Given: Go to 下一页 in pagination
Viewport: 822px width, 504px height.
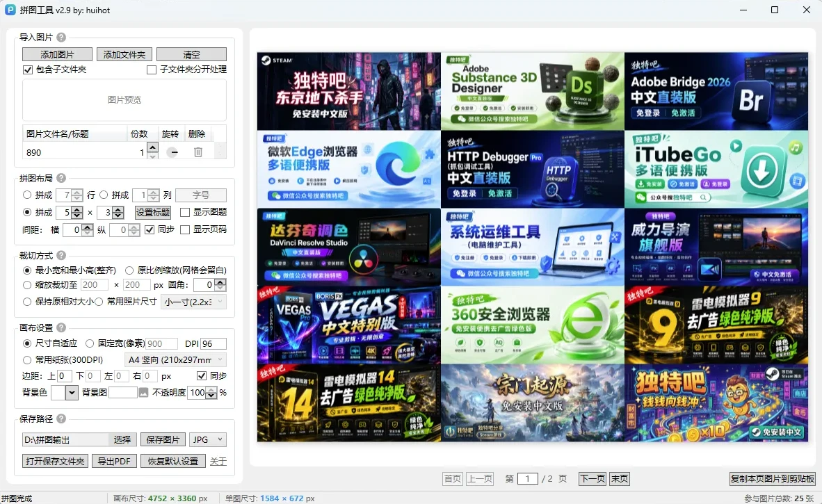Looking at the screenshot, I should pos(593,478).
